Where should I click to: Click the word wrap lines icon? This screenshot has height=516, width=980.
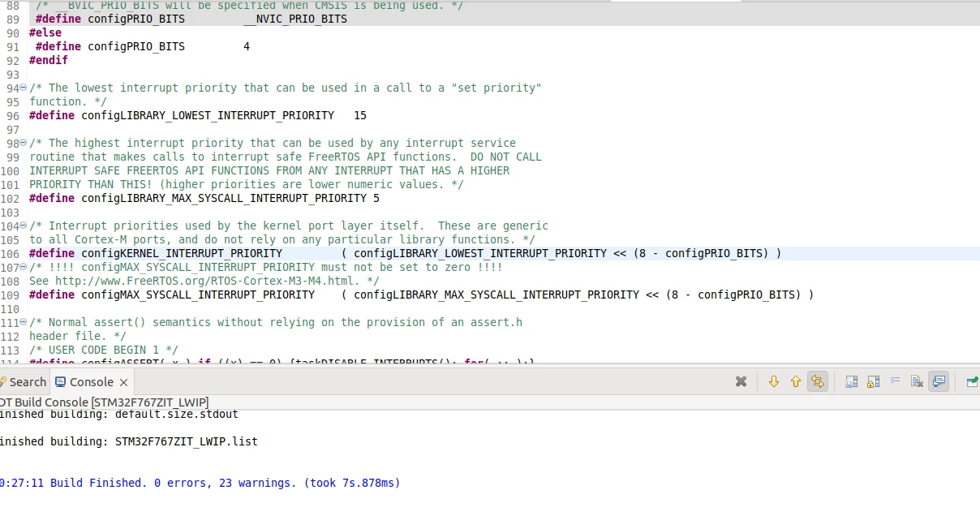(x=896, y=381)
